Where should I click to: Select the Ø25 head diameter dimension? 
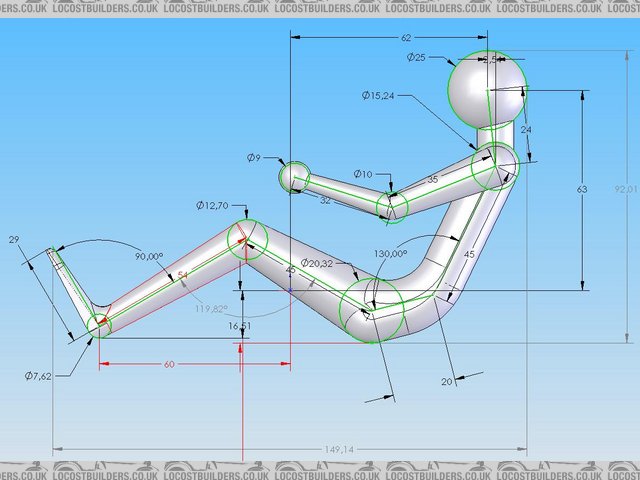coord(416,58)
